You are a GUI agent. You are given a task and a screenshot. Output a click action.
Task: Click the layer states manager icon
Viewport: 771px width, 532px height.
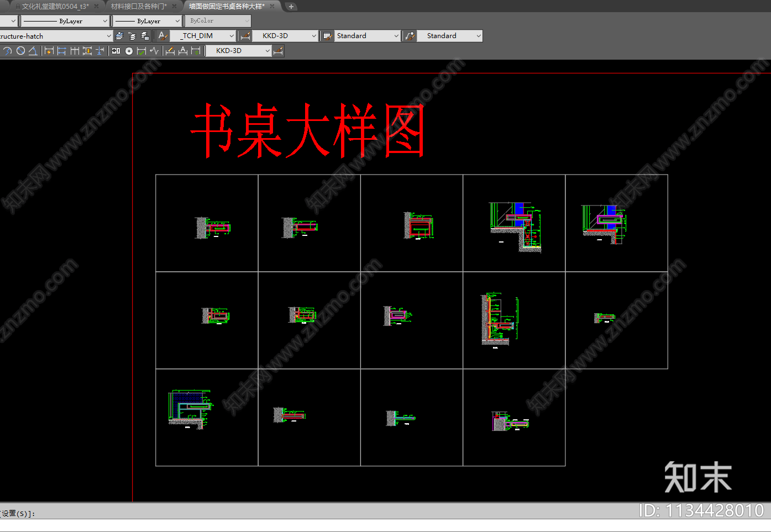tap(145, 36)
